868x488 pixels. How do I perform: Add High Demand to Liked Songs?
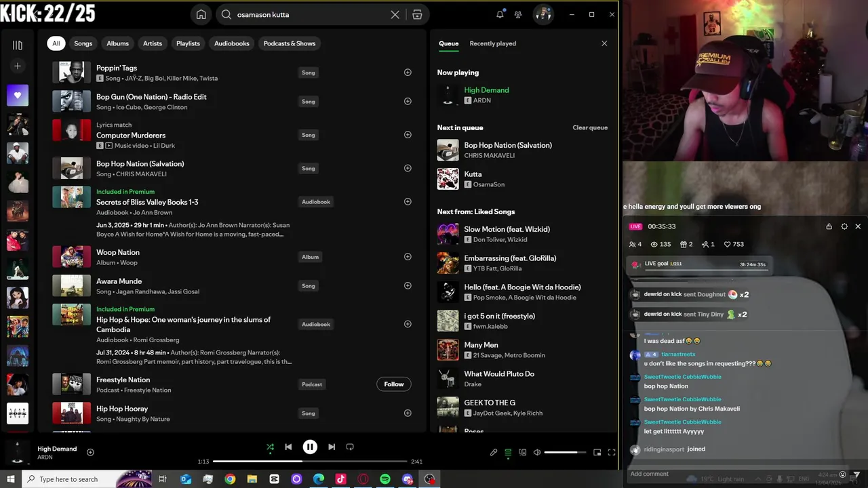click(x=90, y=452)
